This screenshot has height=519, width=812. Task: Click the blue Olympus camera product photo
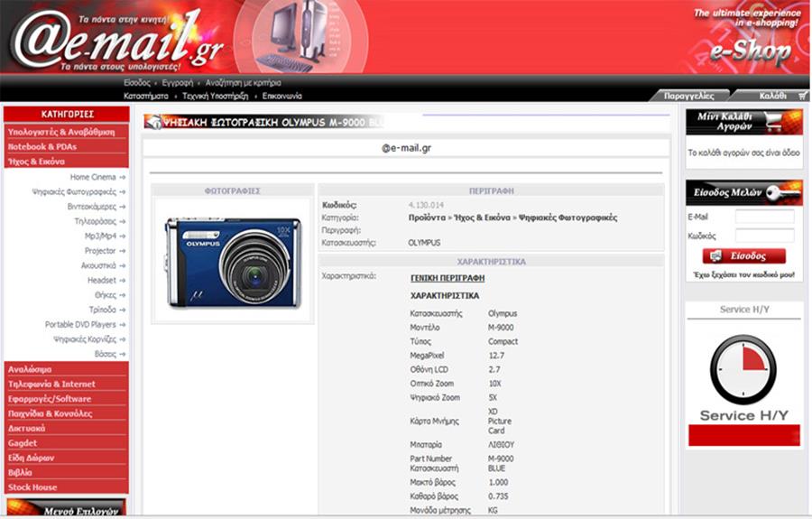point(233,262)
